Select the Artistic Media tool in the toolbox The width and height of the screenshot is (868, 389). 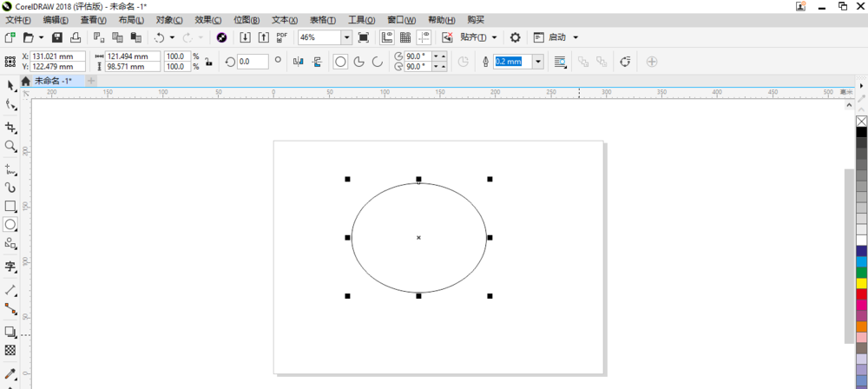click(10, 188)
